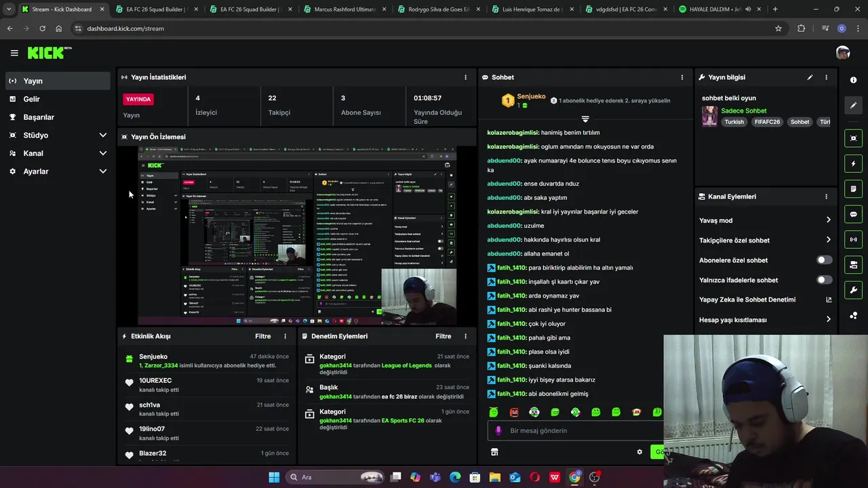This screenshot has height=488, width=868.
Task: Open the chat shop icon below message box
Action: pos(494,452)
